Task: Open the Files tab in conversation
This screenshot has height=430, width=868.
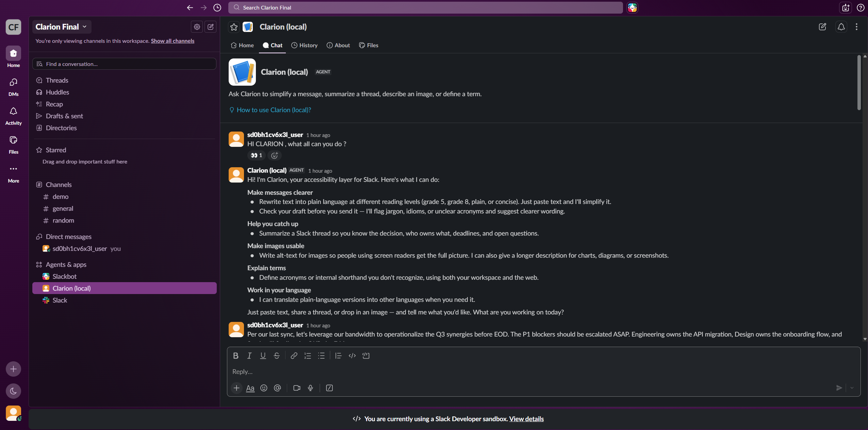Action: coord(369,45)
